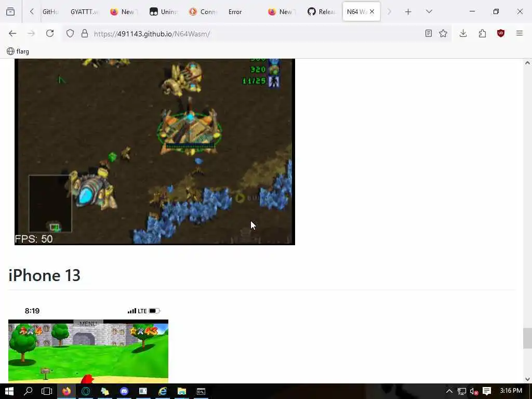
Task: Click the MENU label in Mario screenshot
Action: pyautogui.click(x=88, y=324)
